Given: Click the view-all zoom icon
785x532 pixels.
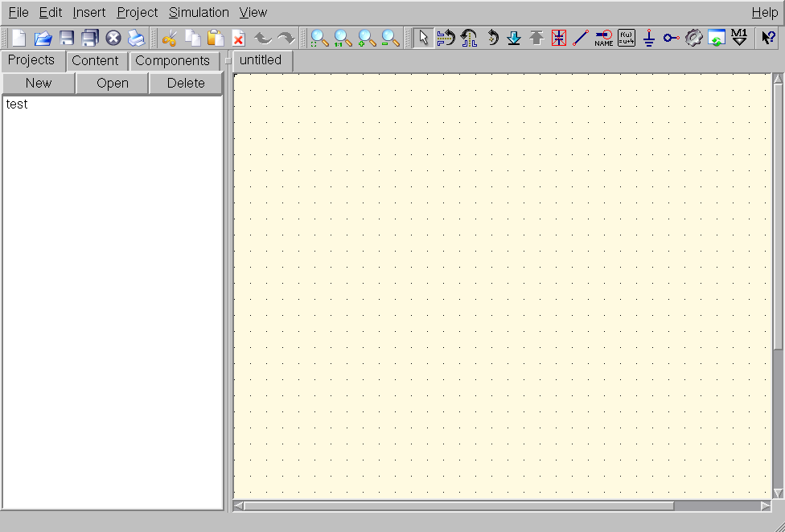Looking at the screenshot, I should 320,38.
